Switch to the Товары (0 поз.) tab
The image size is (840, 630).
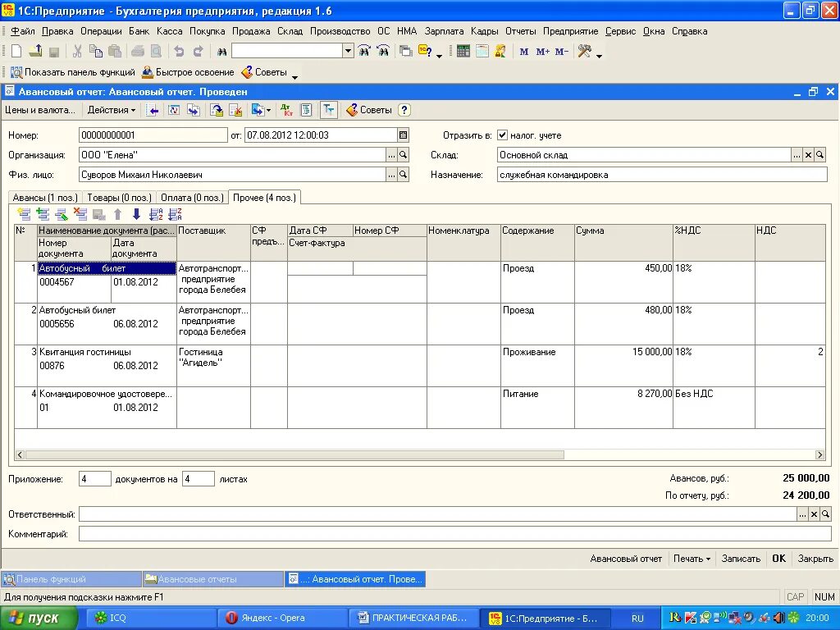120,198
